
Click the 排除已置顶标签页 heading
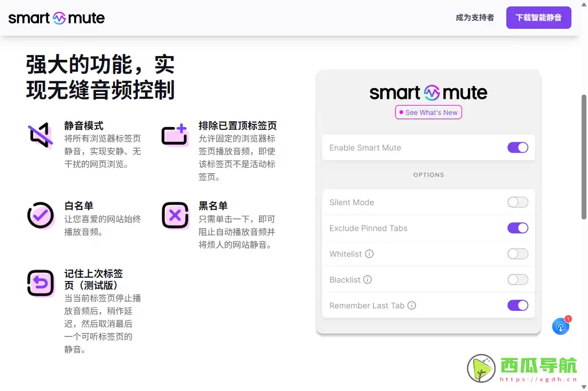[238, 126]
